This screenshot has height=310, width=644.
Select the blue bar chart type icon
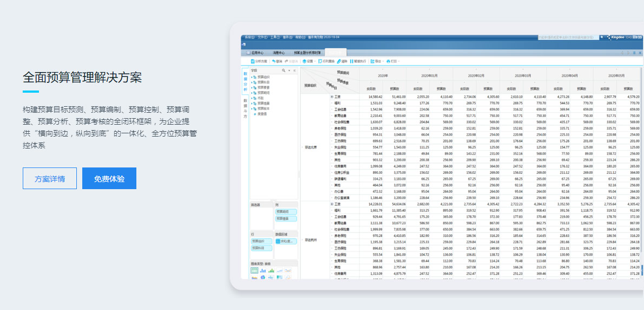tap(263, 270)
